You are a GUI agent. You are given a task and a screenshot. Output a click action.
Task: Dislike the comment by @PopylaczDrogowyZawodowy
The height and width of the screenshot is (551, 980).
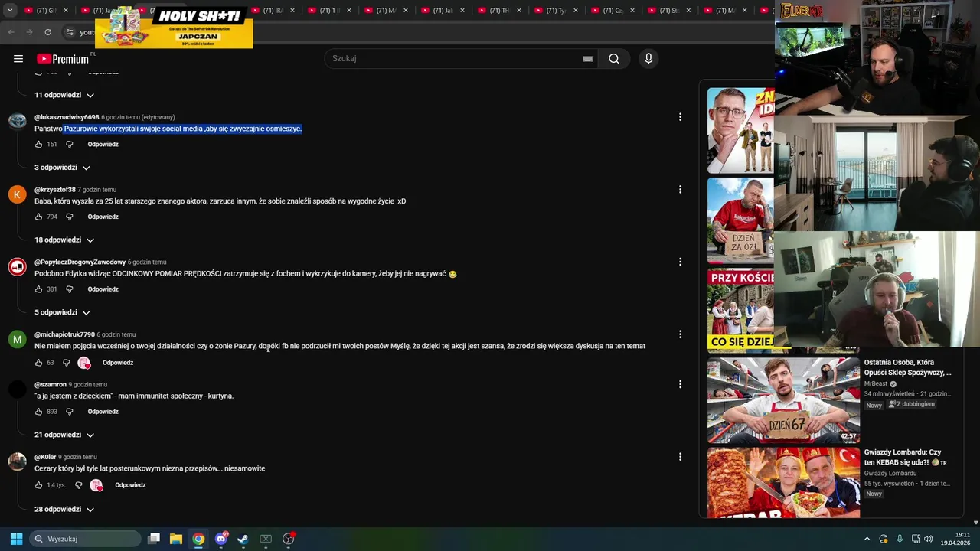69,289
